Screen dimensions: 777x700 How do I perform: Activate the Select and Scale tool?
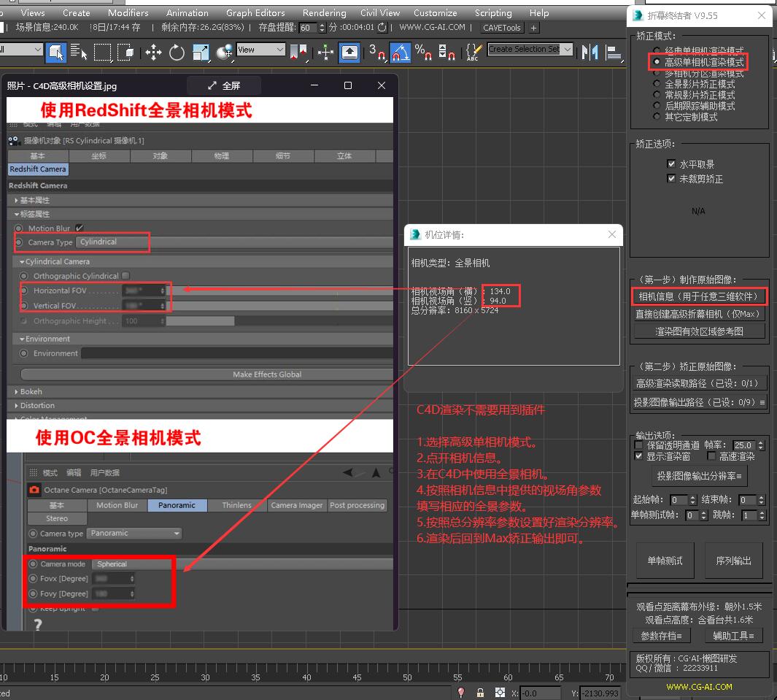201,52
